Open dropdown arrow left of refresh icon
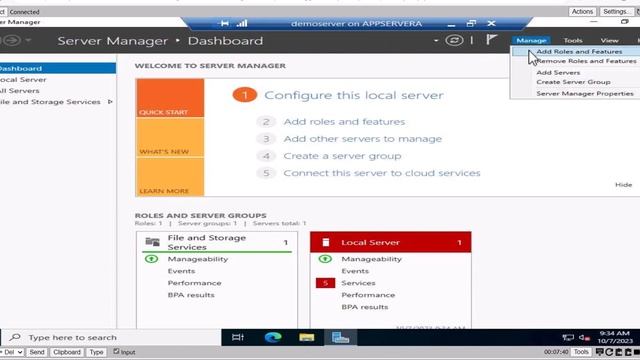The width and height of the screenshot is (640, 360). pos(436,40)
